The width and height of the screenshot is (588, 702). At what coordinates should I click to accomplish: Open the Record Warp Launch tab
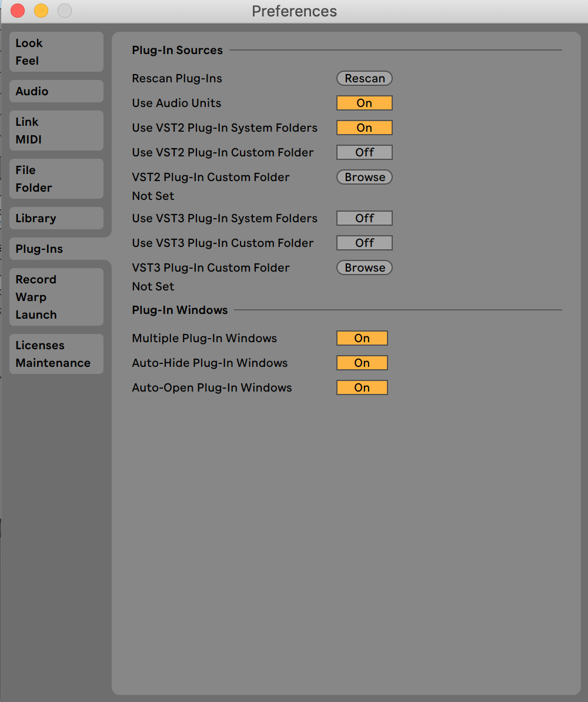tap(56, 297)
